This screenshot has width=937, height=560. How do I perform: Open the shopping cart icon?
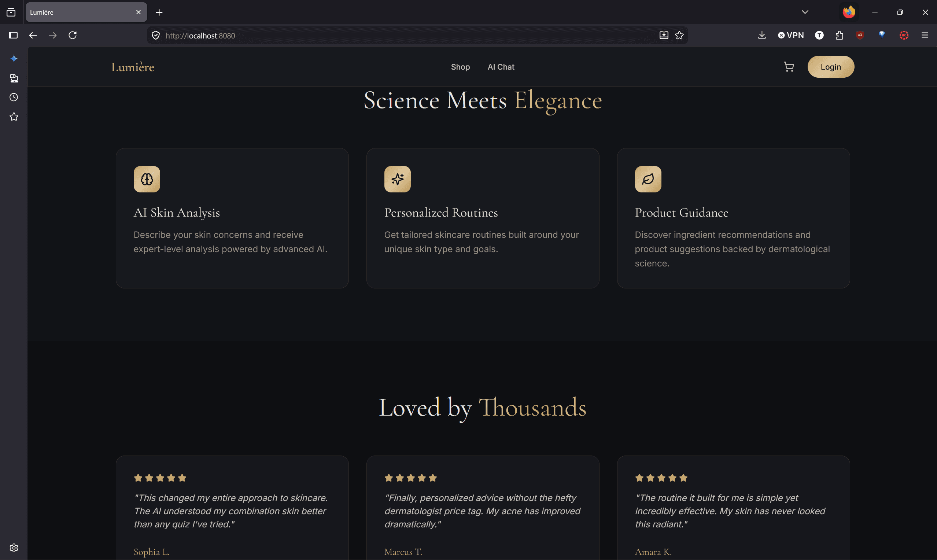[789, 67]
